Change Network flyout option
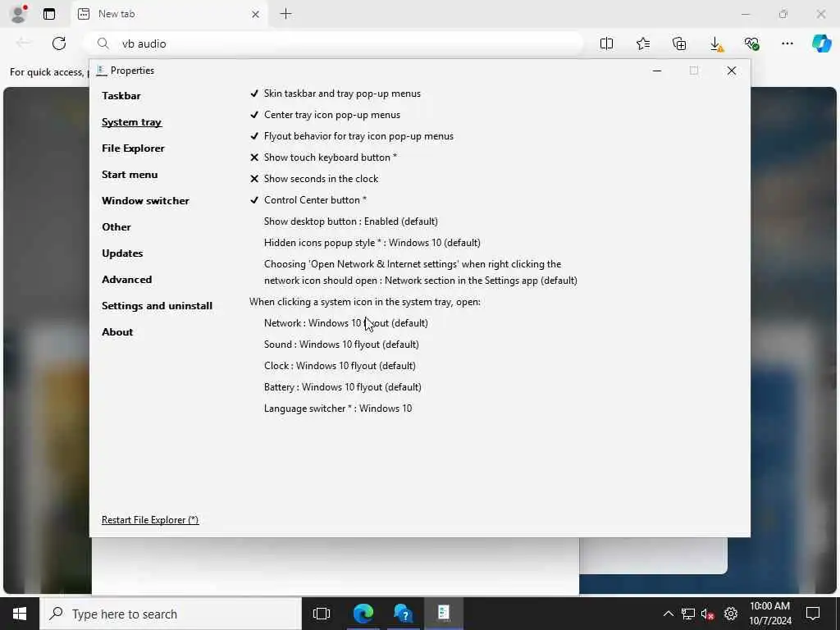This screenshot has width=840, height=630. [x=346, y=323]
